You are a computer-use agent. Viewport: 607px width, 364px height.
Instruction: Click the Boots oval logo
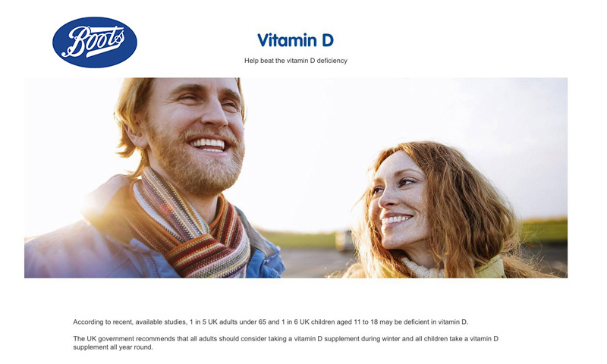95,42
